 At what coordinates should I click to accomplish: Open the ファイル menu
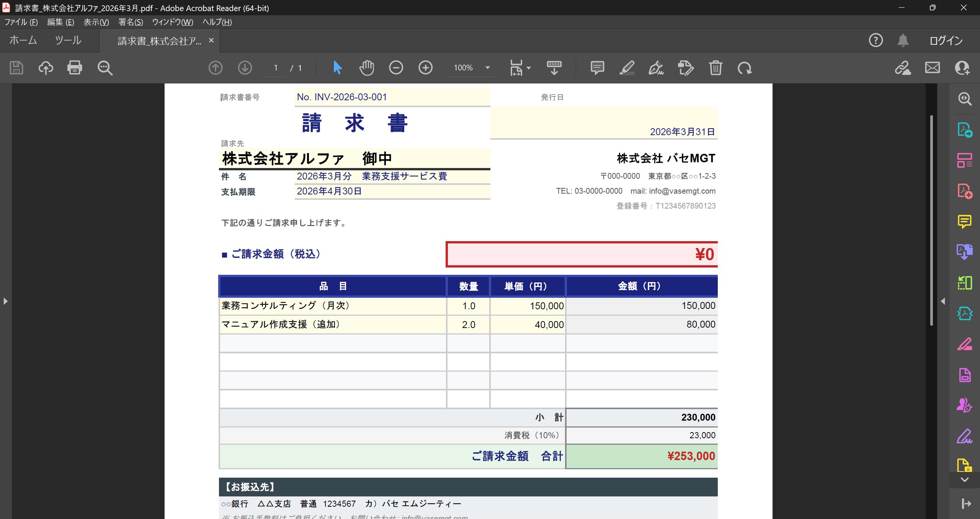click(x=21, y=22)
